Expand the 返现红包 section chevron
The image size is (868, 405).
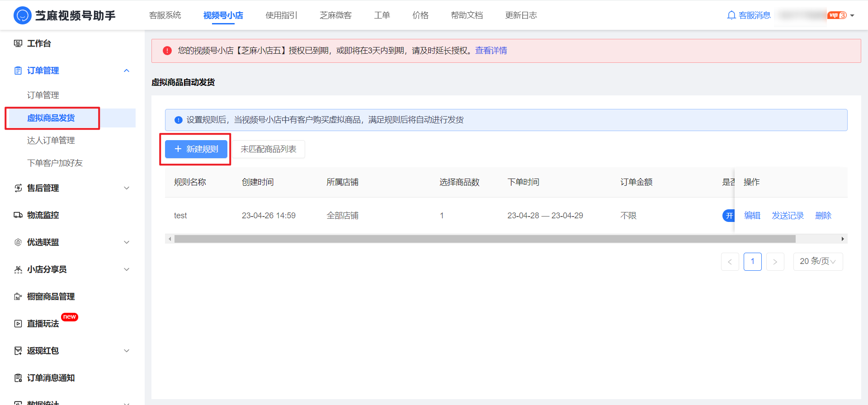pyautogui.click(x=127, y=351)
